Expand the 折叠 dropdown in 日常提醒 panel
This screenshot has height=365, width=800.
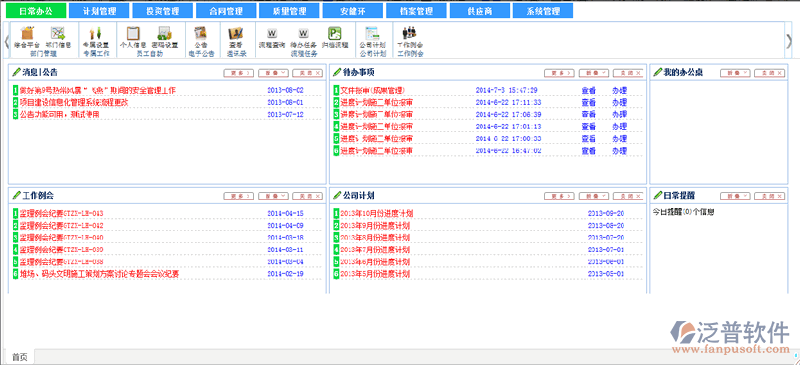[735, 196]
